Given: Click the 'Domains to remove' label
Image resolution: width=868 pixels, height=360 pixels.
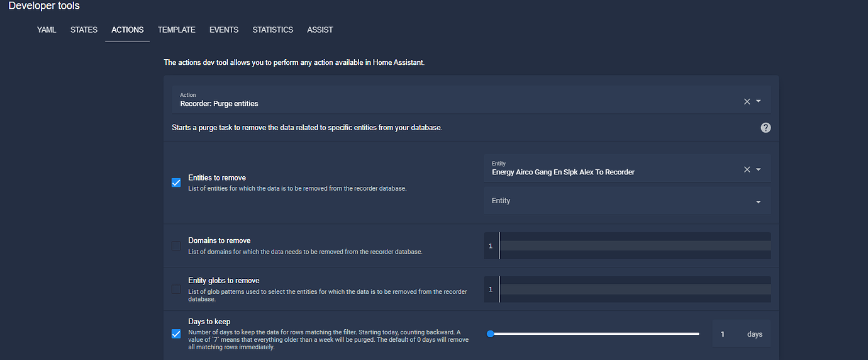Looking at the screenshot, I should [x=220, y=240].
